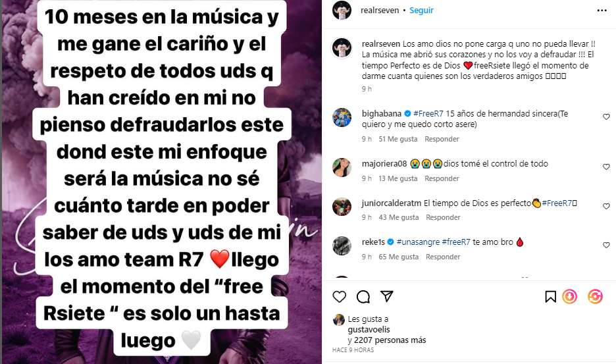Share the post with the paper plane icon
The image size is (616, 364).
[387, 296]
